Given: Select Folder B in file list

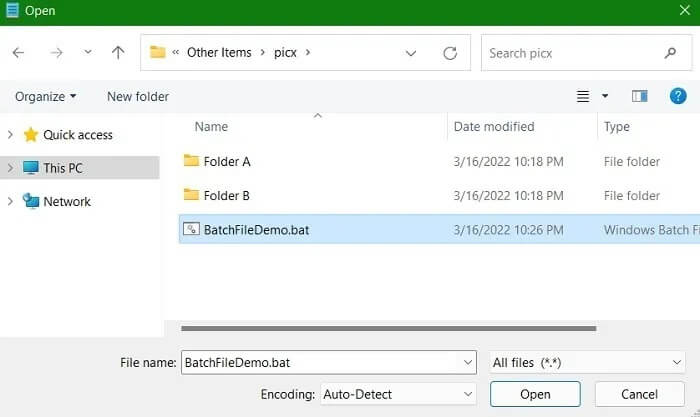Looking at the screenshot, I should (x=226, y=195).
